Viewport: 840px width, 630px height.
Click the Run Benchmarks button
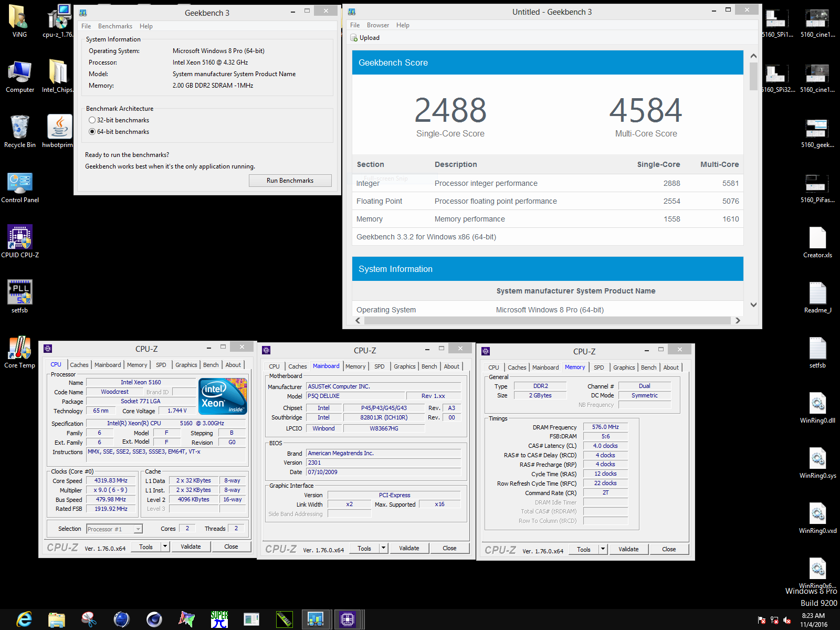tap(290, 181)
